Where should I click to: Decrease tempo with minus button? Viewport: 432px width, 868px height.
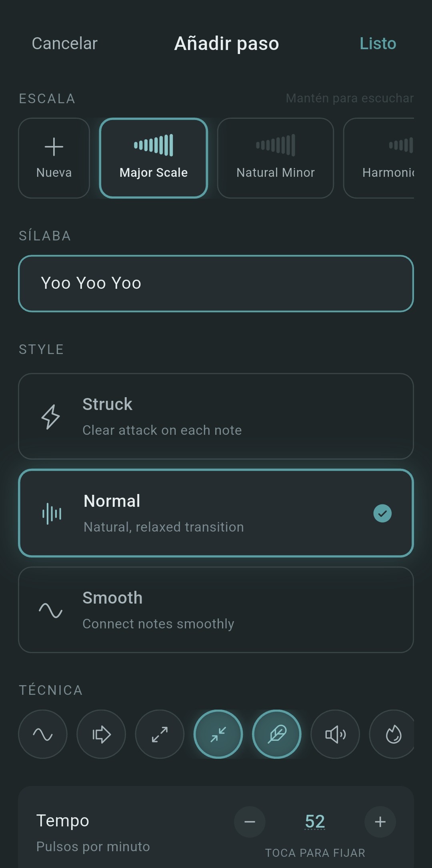point(250,822)
